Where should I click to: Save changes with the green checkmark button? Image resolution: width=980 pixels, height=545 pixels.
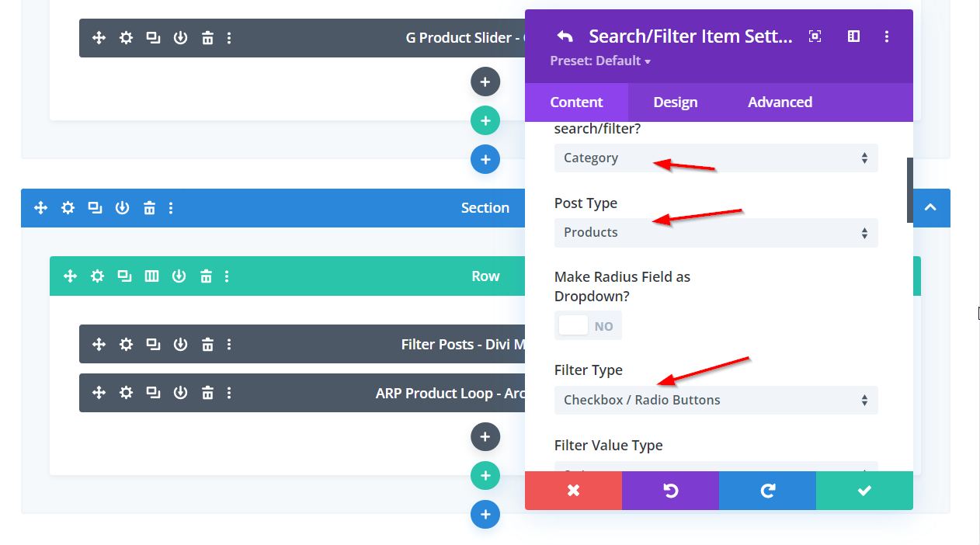click(864, 491)
